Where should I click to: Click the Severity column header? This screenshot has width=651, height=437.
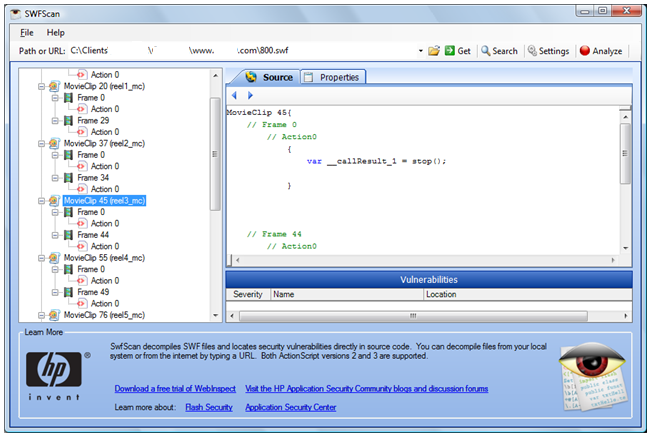click(248, 294)
